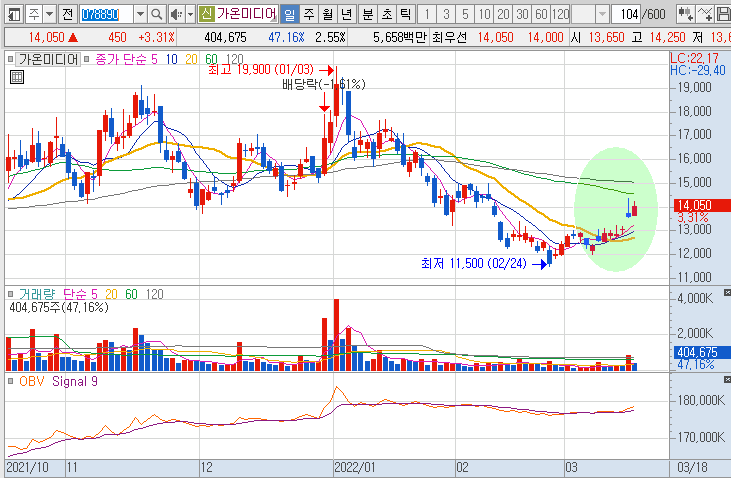Image resolution: width=731 pixels, height=478 pixels.
Task: Click the data table grid icon in chart
Action: click(x=17, y=77)
